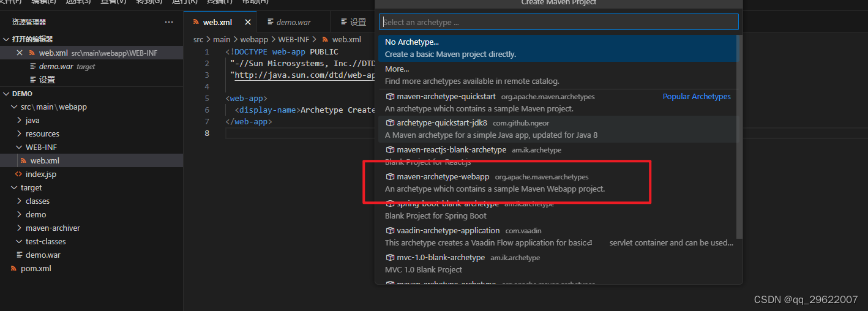Click the package icon of maven-archetype-webapp
Image resolution: width=868 pixels, height=311 pixels.
click(x=390, y=177)
